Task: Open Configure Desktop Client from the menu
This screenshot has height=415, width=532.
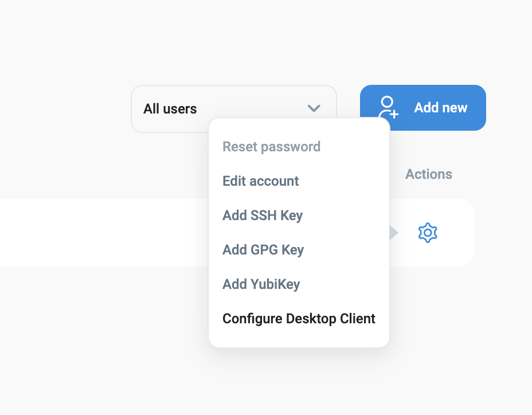Action: click(299, 319)
